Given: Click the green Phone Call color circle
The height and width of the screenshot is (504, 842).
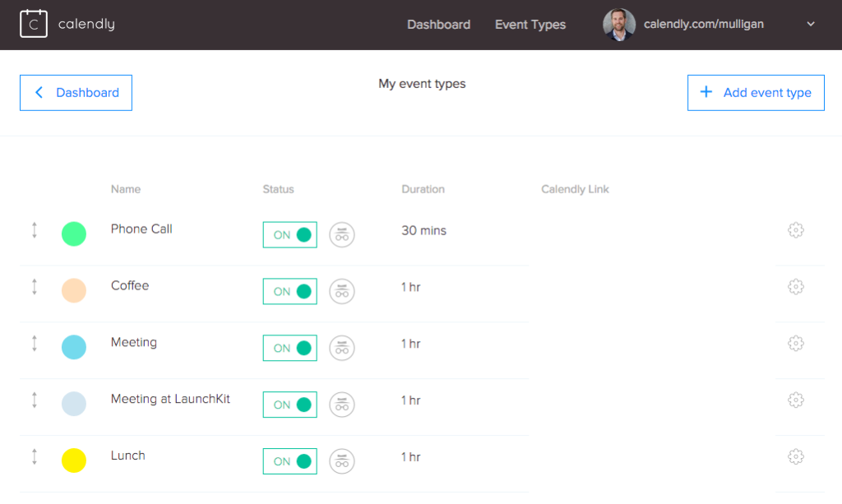Looking at the screenshot, I should tap(74, 234).
